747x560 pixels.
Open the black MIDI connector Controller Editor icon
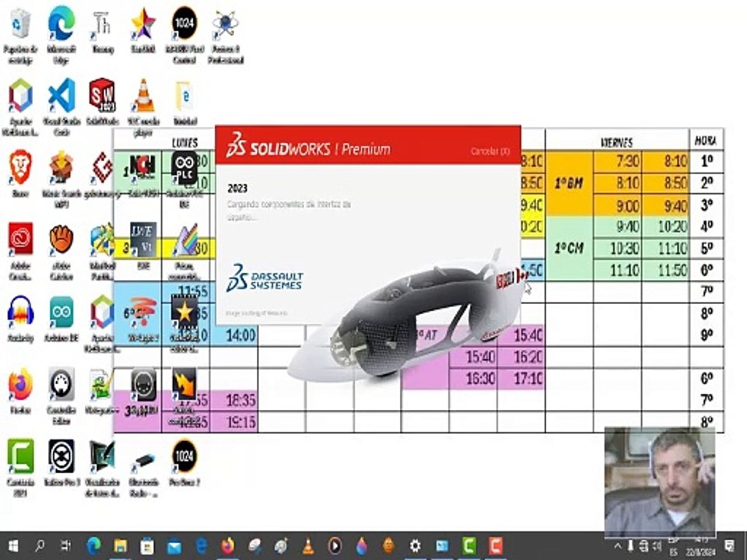61,383
